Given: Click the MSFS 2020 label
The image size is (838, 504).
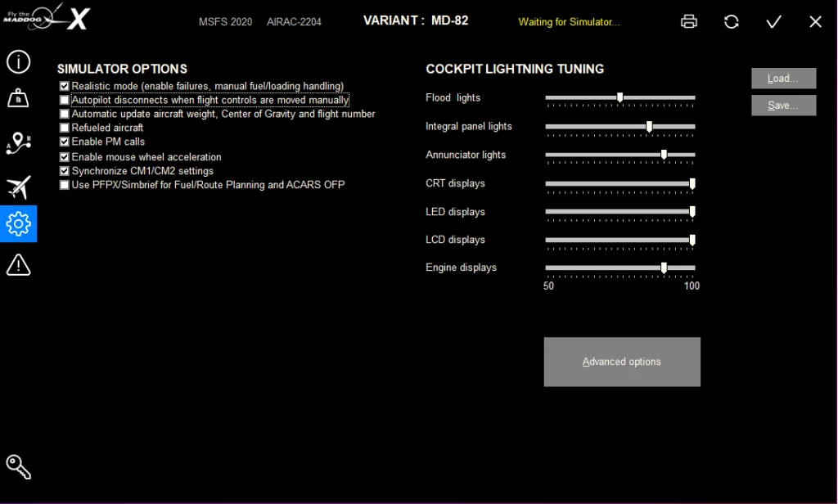Looking at the screenshot, I should click(x=226, y=22).
